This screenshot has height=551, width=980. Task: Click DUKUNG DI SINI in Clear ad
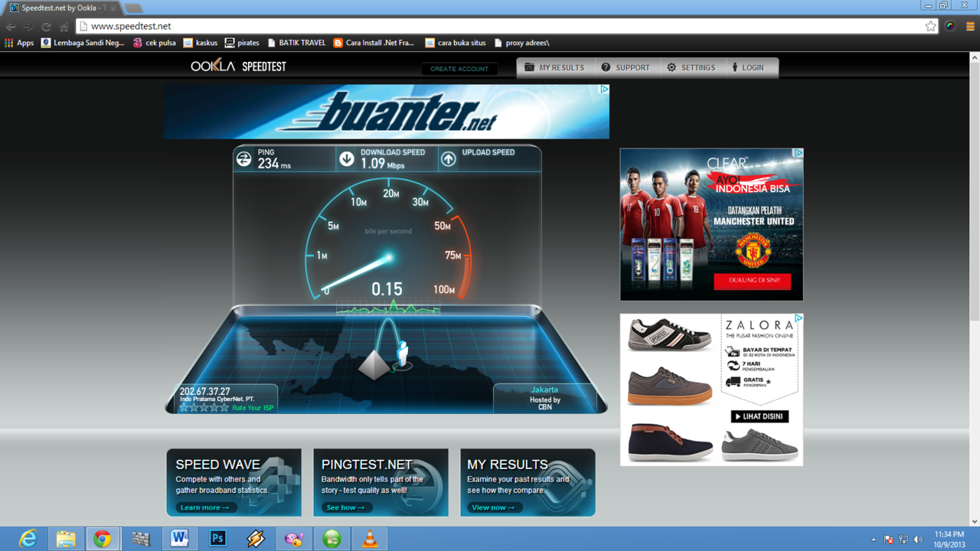tap(753, 281)
